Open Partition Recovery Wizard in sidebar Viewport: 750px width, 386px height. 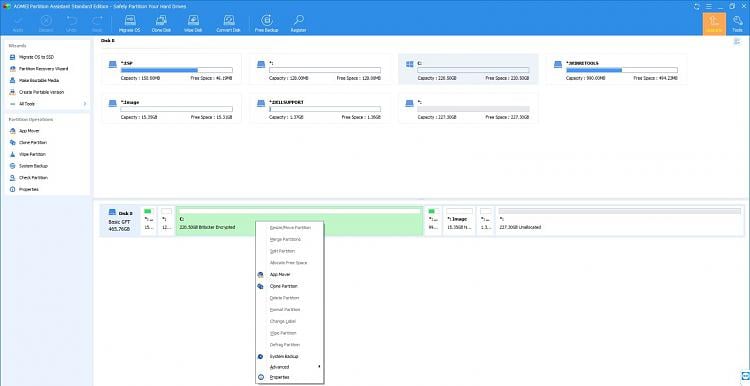coord(43,69)
